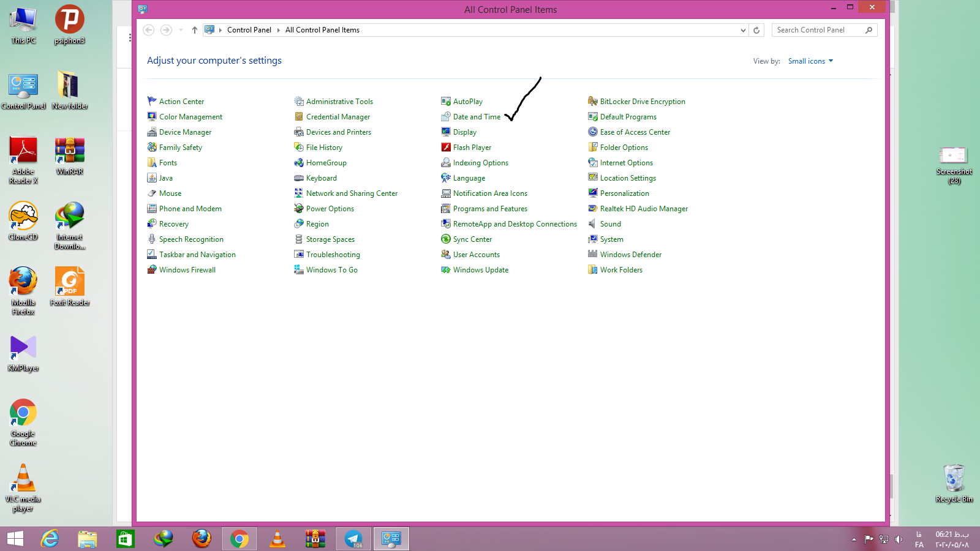Open the Mouse settings icon

pyautogui.click(x=152, y=193)
